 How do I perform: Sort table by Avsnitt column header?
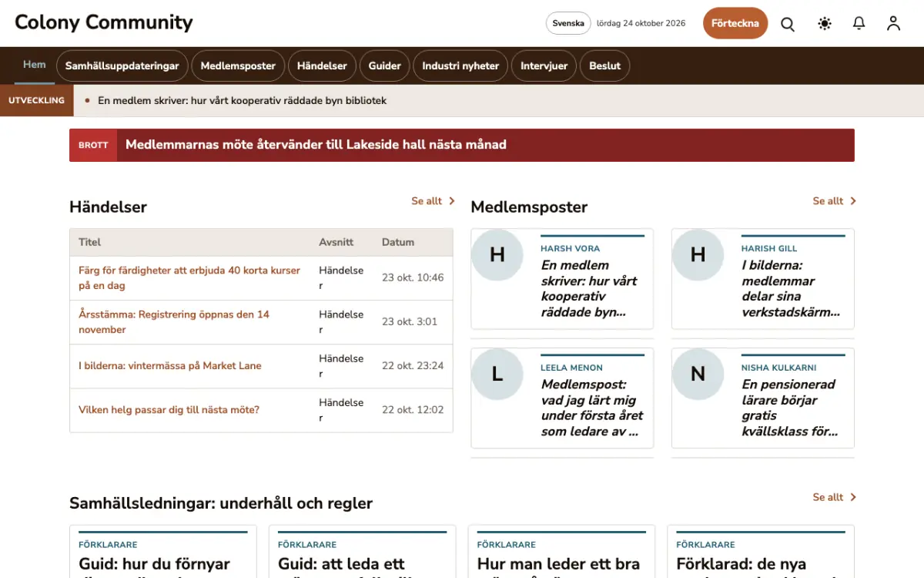336,242
